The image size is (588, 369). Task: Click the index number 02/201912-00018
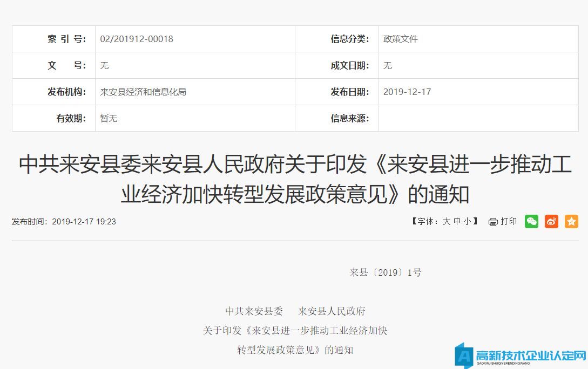[x=137, y=39]
